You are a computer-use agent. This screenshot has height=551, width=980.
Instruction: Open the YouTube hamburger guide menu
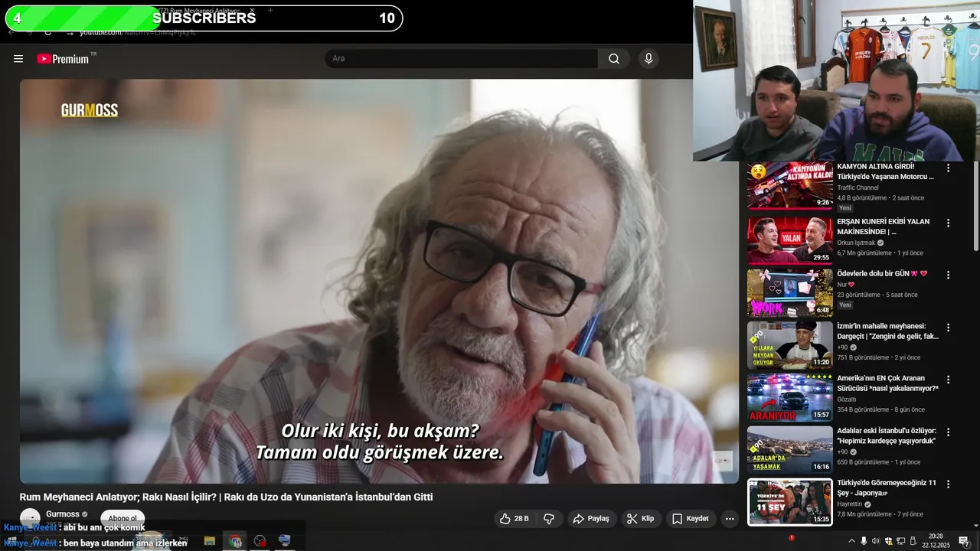coord(18,59)
